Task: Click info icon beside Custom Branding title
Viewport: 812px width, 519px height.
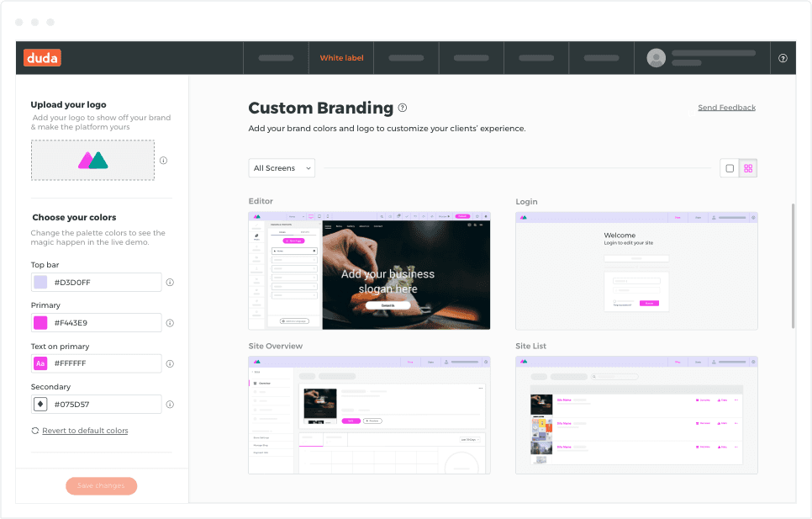Action: [403, 107]
